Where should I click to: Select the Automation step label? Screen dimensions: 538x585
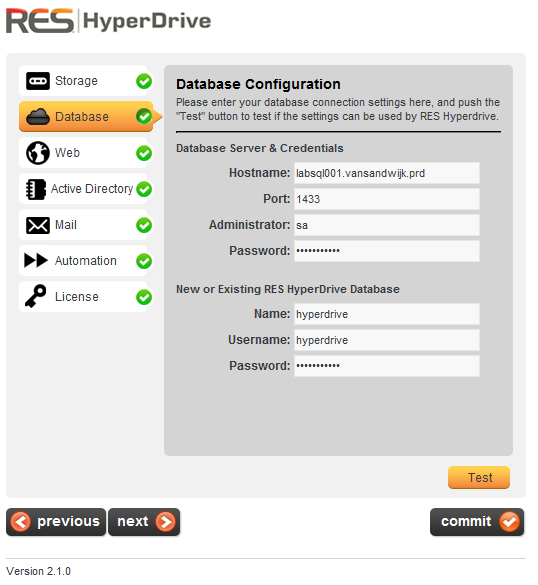85,261
